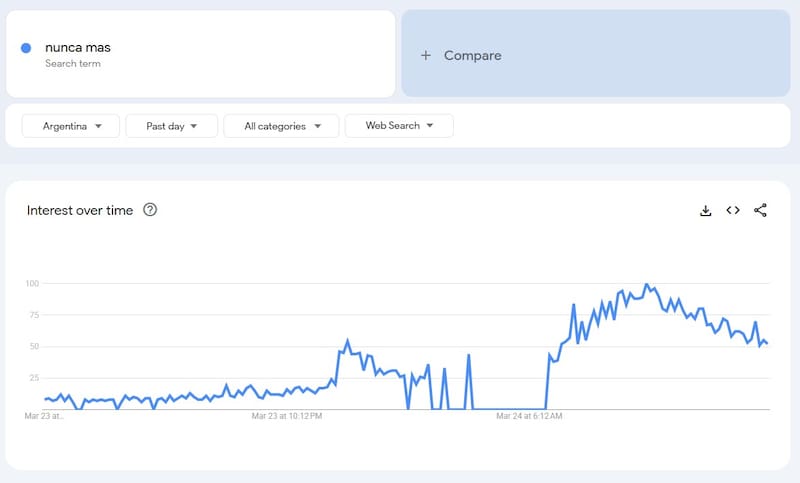The image size is (800, 483).
Task: Edit the nunca mas search term
Action: (78, 47)
